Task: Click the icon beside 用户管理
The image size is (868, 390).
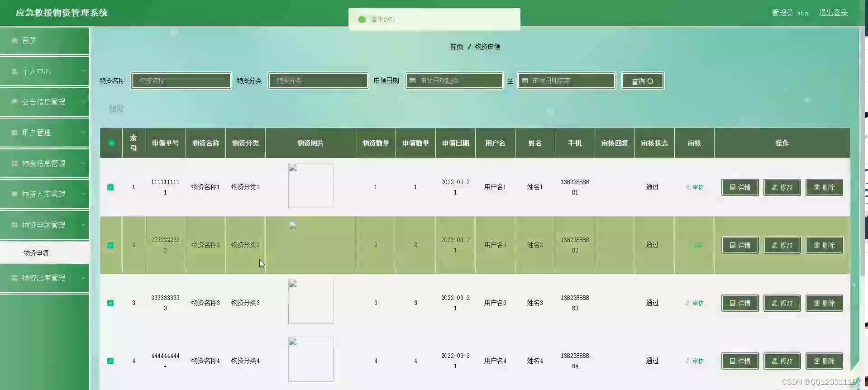Action: click(x=14, y=133)
